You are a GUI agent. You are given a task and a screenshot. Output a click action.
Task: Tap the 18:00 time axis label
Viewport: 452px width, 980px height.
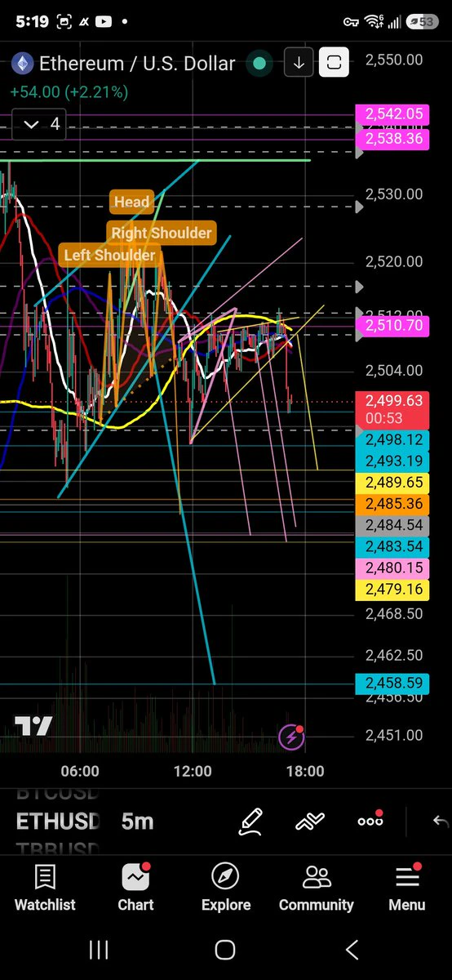pyautogui.click(x=305, y=771)
